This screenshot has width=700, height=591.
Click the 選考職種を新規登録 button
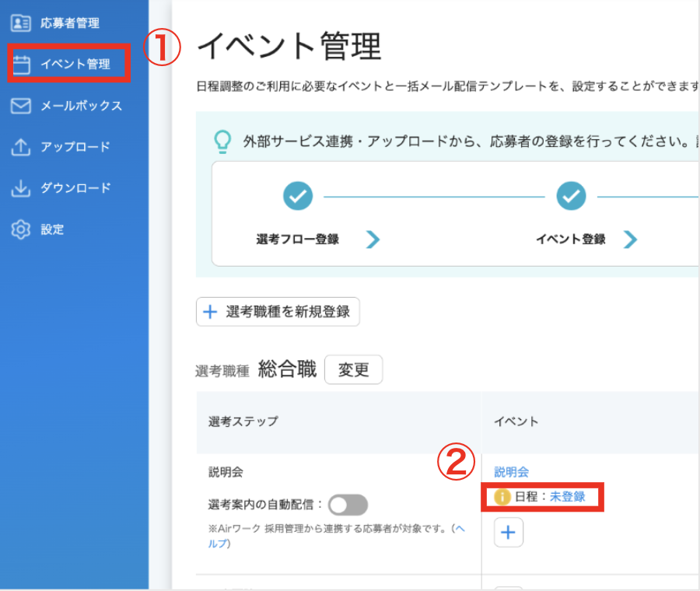point(278,312)
